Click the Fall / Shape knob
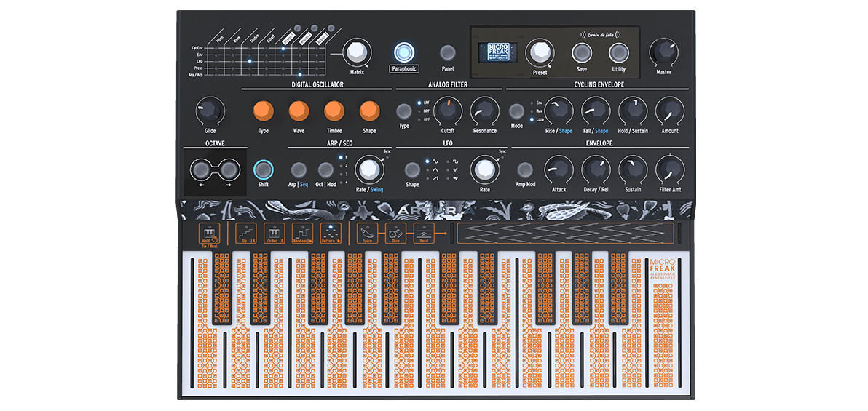868x411 pixels. point(595,111)
